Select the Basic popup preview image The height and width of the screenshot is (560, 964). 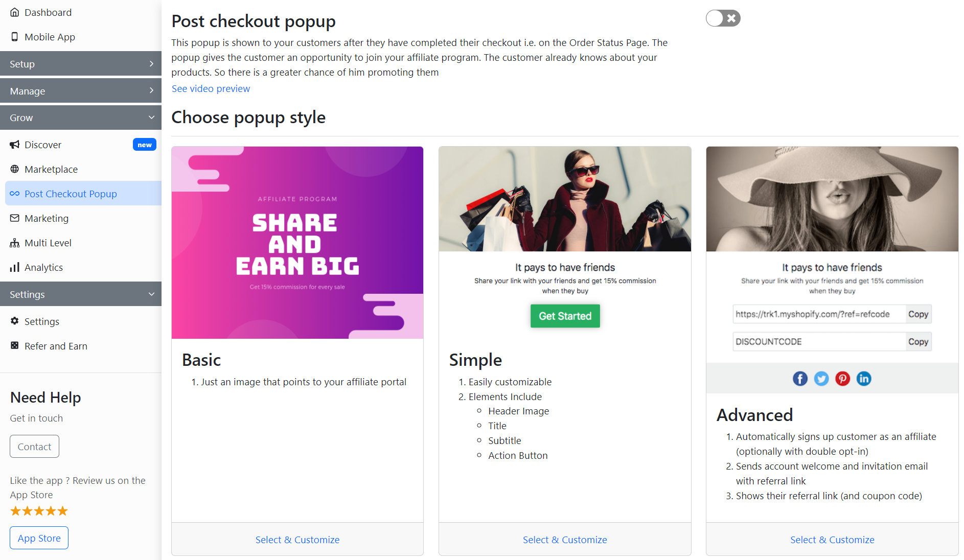tap(297, 243)
